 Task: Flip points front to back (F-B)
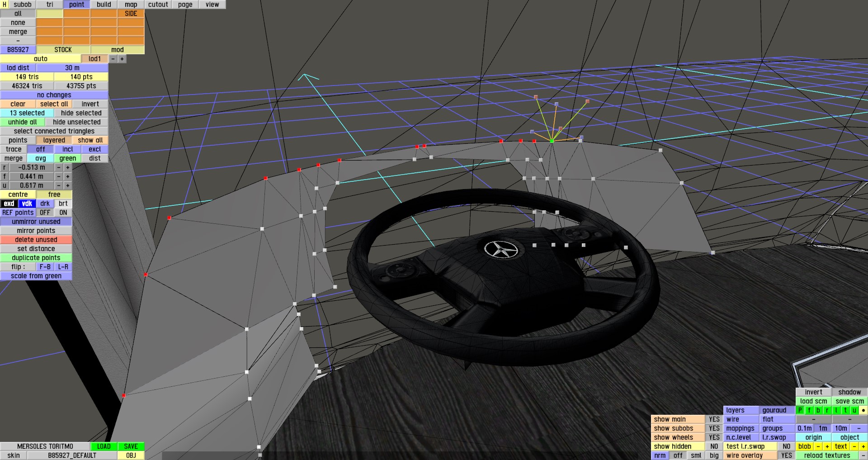coord(45,267)
